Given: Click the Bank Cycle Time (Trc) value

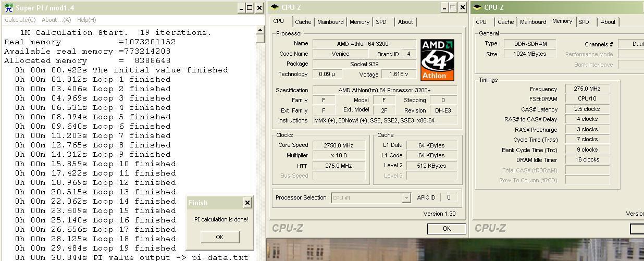Looking at the screenshot, I should point(587,150).
